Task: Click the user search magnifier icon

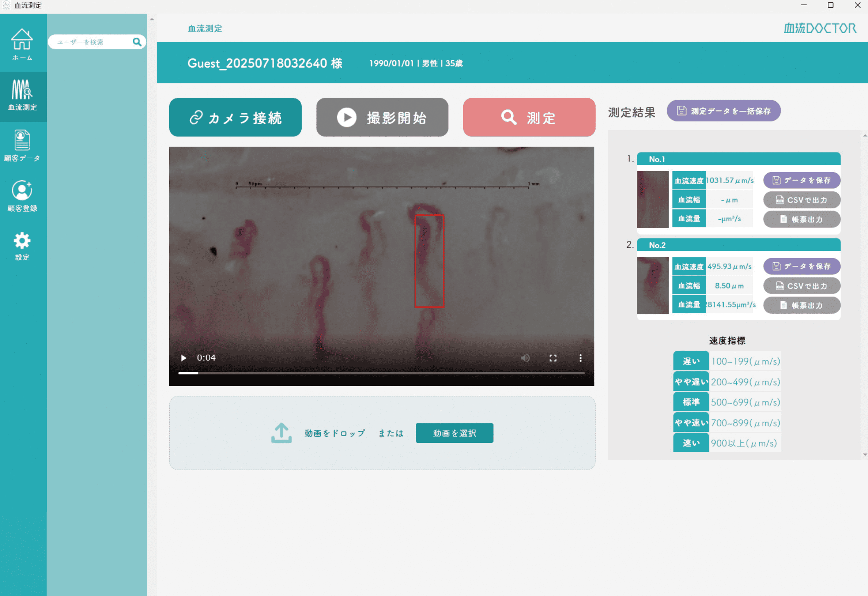Action: (137, 42)
